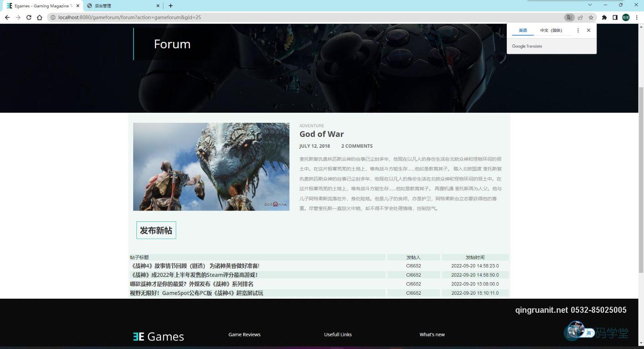Click timestamp 2022-09-20 14:58:23.0

[x=475, y=266]
